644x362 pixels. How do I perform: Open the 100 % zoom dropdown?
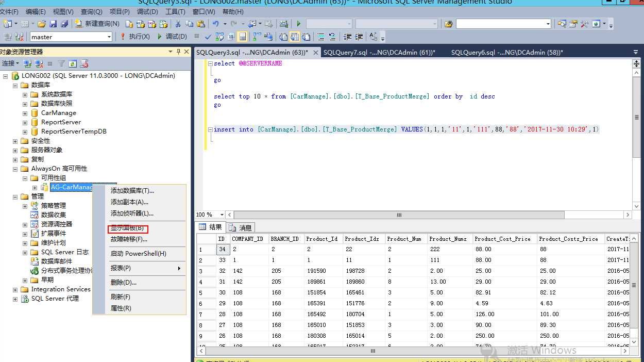coord(222,215)
